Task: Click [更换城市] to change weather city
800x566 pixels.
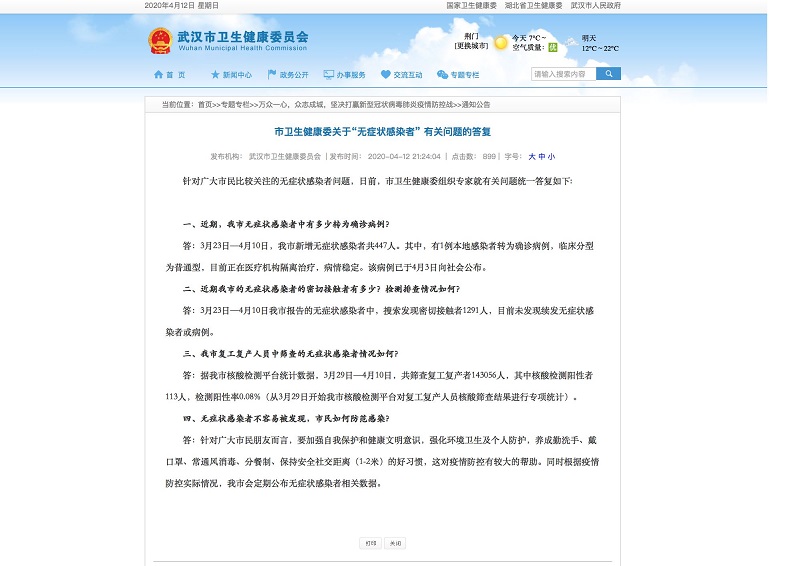Action: pyautogui.click(x=471, y=46)
